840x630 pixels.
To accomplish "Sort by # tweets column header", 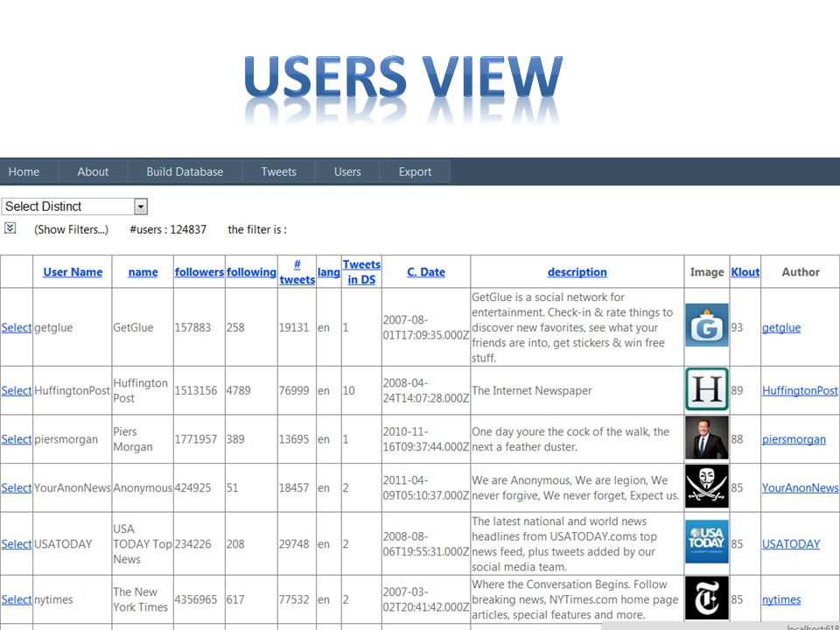I will [297, 271].
